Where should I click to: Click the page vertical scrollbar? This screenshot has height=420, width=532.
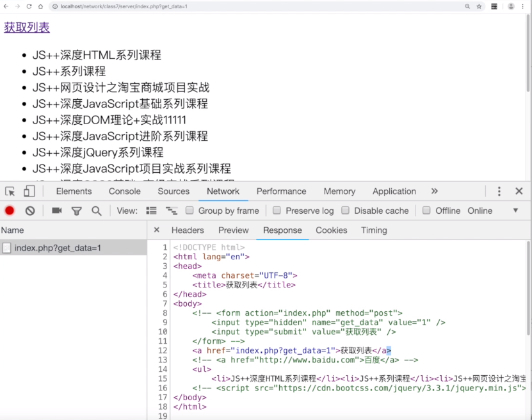[x=528, y=54]
